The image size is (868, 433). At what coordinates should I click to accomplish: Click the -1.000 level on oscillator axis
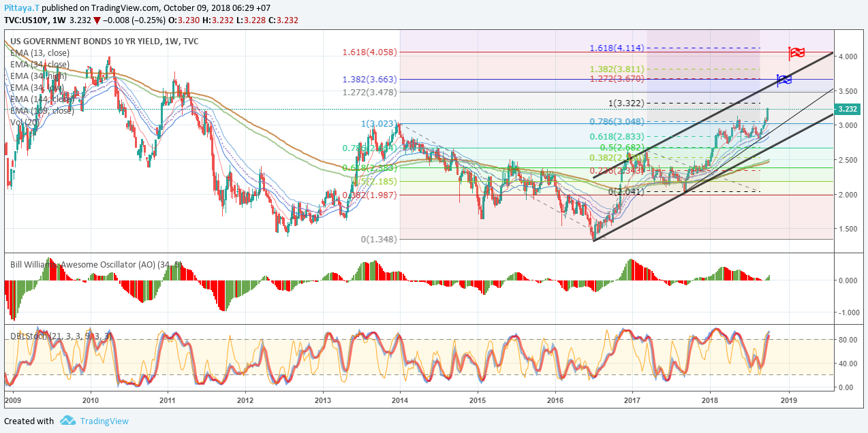pyautogui.click(x=848, y=312)
